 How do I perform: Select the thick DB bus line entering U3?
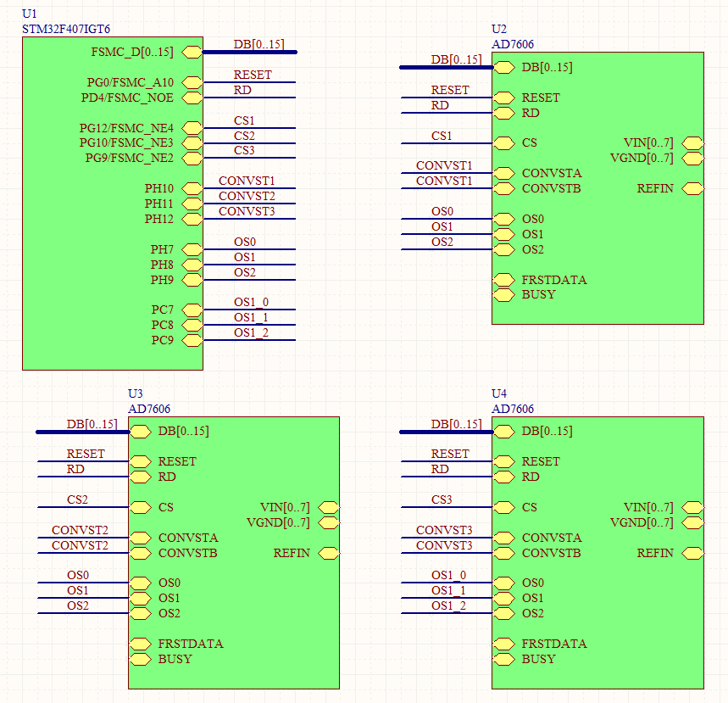83,432
